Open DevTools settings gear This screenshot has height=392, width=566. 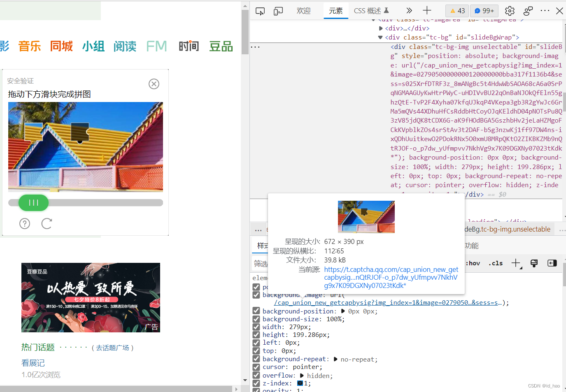point(509,11)
